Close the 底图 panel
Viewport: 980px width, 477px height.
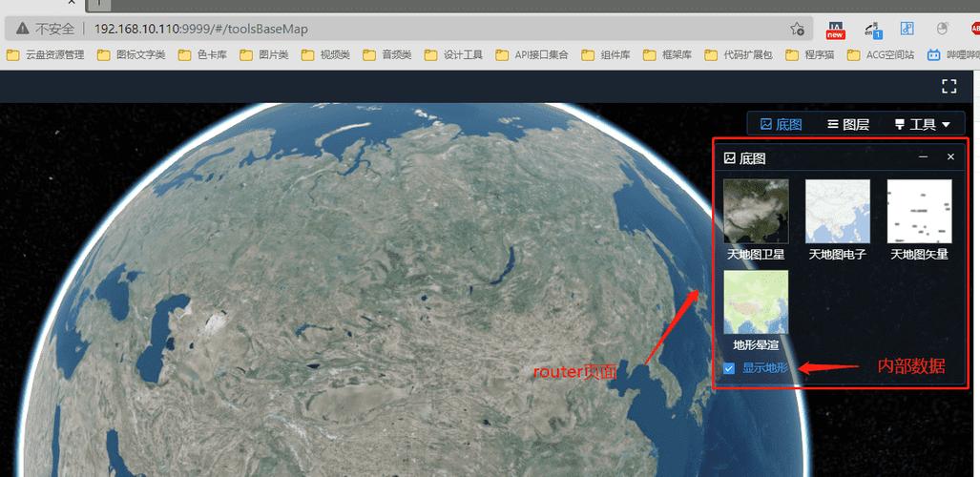click(x=950, y=157)
